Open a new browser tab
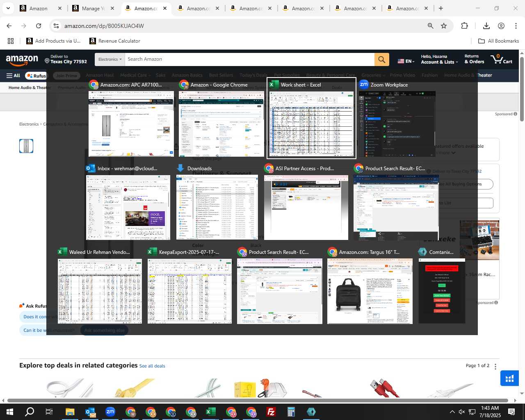Image resolution: width=525 pixels, height=420 pixels. pyautogui.click(x=441, y=8)
